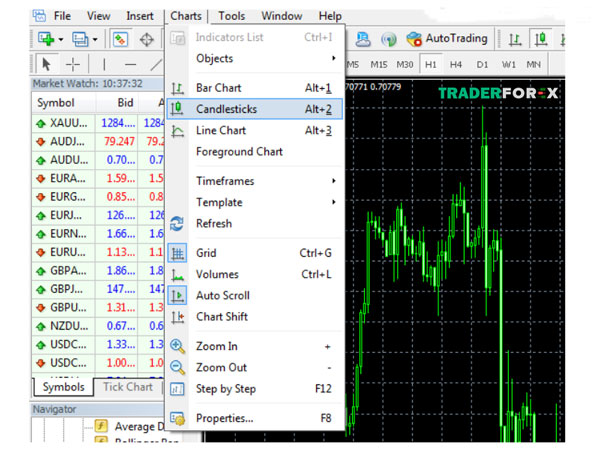Click the Volumes icon in Charts menu
This screenshot has height=450, width=600.
tap(177, 275)
